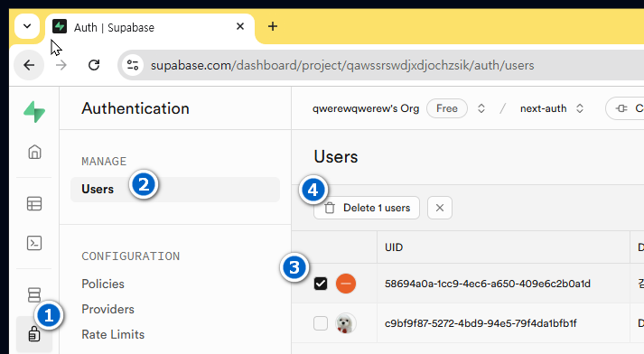Open the Database sidebar icon
The image size is (644, 354).
tap(34, 295)
